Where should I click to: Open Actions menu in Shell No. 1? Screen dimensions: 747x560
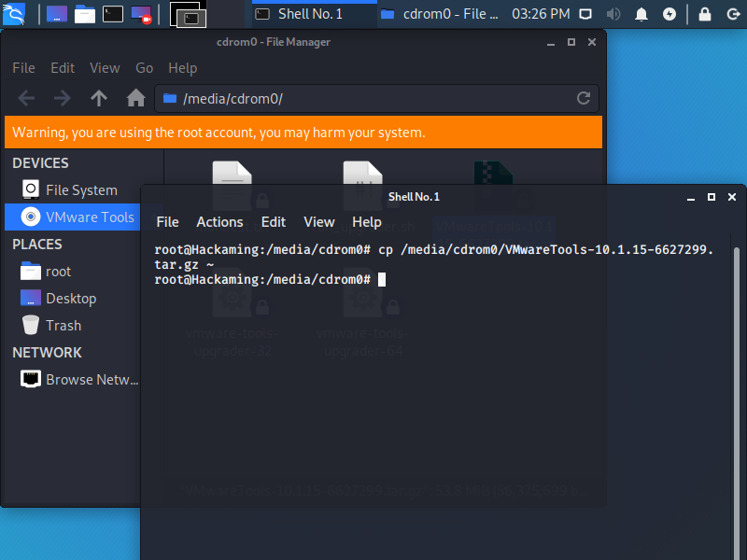click(219, 222)
